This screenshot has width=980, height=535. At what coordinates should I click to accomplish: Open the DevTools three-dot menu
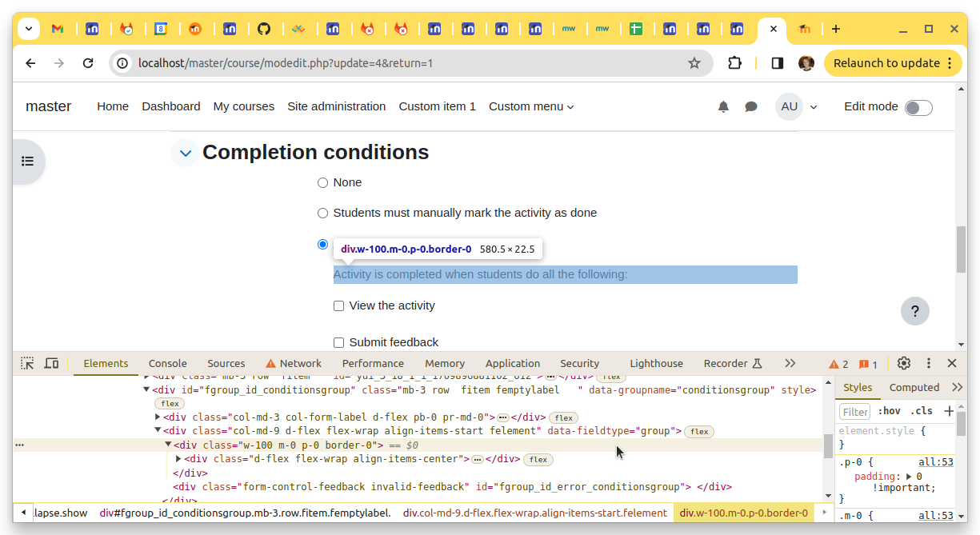[x=929, y=363]
